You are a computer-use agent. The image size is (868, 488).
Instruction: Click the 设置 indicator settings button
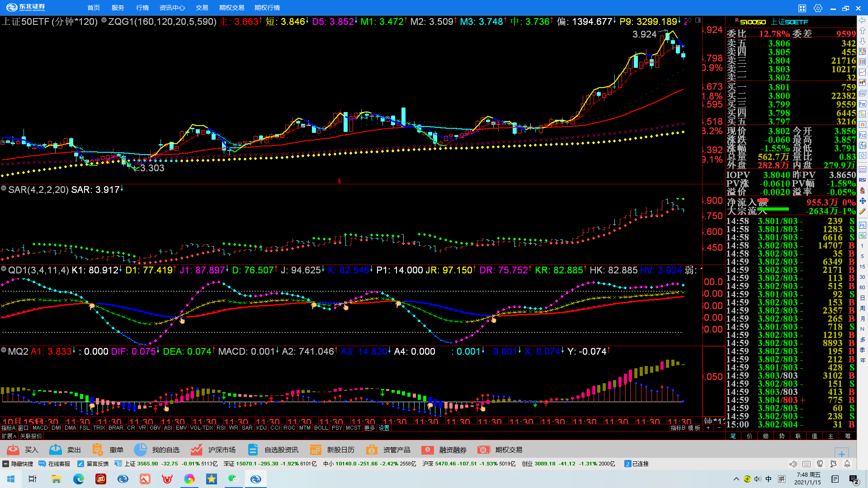(x=384, y=428)
